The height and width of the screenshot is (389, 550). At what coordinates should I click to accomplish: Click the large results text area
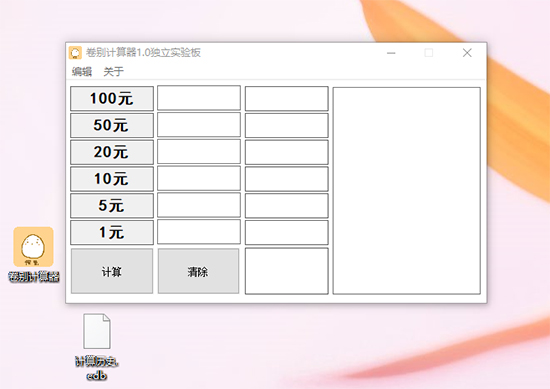click(x=407, y=190)
